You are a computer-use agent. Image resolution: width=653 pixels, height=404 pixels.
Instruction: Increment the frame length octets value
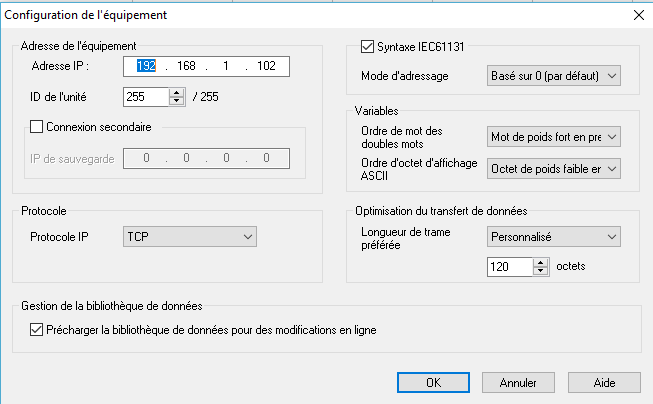click(x=542, y=262)
